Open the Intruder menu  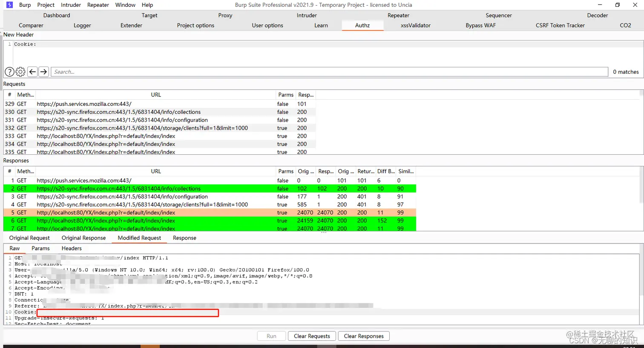click(71, 5)
